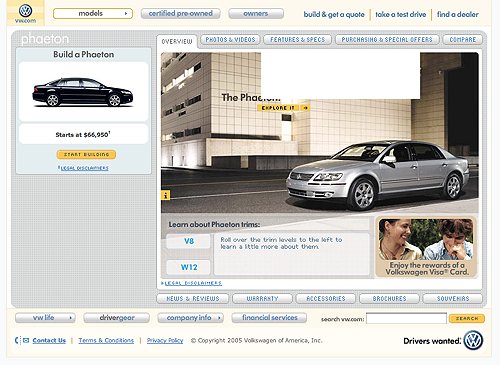Open financial services
This screenshot has height=365, width=500.
pyautogui.click(x=269, y=318)
